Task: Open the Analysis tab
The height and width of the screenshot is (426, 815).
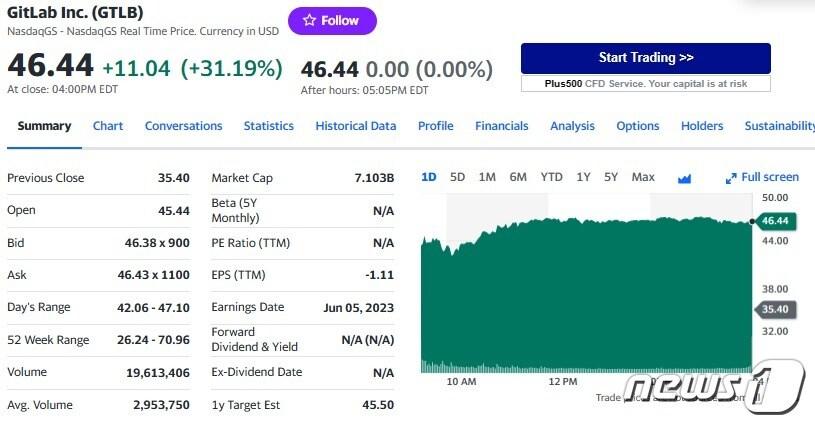Action: (572, 126)
